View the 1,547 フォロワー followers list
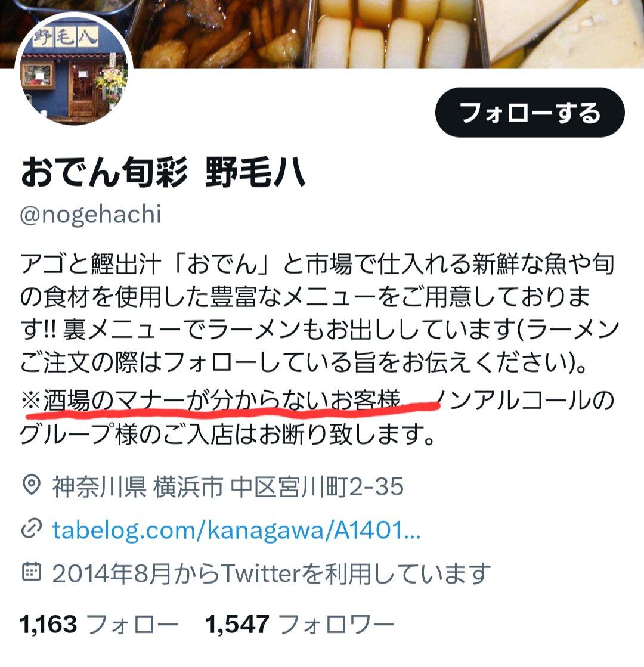Screen dimensions: 644x667 tap(300, 625)
